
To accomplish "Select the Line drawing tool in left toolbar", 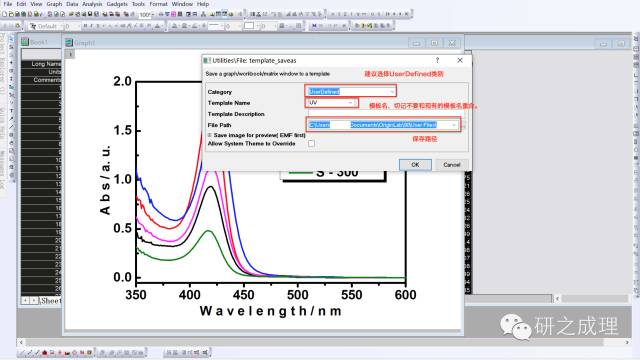I will click(11, 127).
